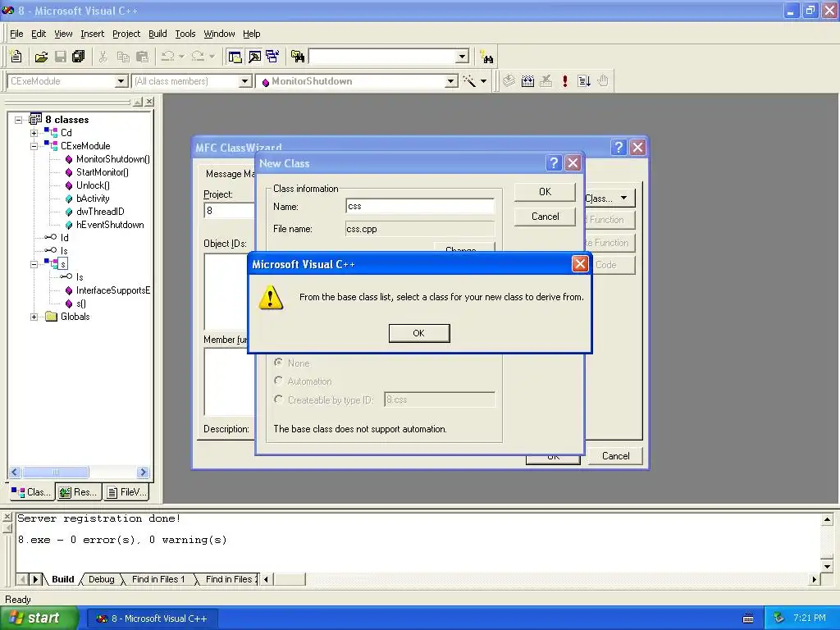Open the Build menu
This screenshot has width=840, height=630.
click(157, 34)
